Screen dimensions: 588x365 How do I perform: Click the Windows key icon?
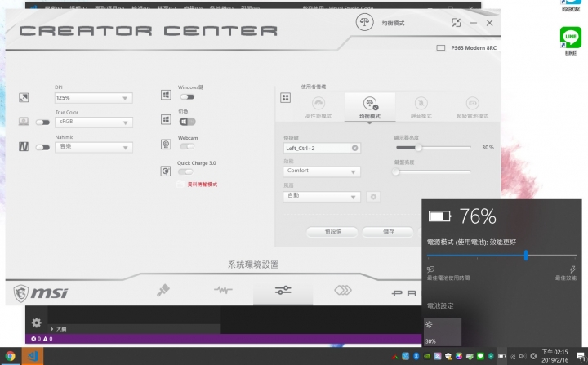coord(166,95)
